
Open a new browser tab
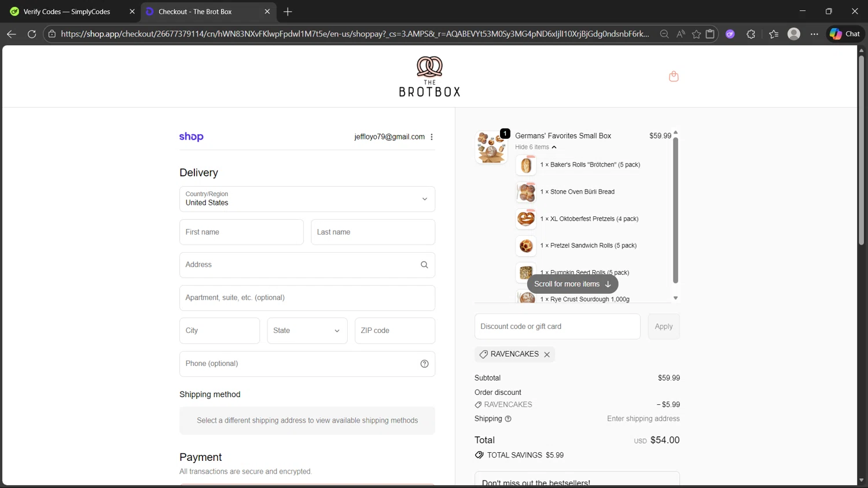[288, 12]
